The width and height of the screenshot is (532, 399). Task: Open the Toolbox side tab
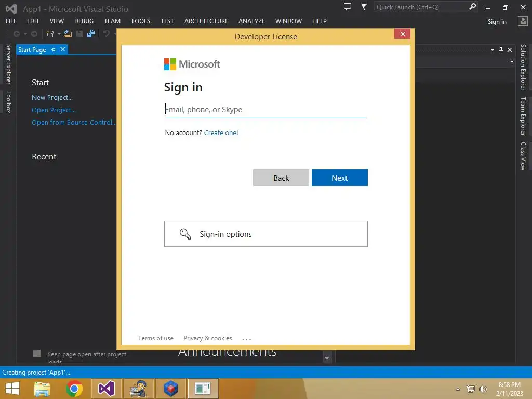(8, 102)
